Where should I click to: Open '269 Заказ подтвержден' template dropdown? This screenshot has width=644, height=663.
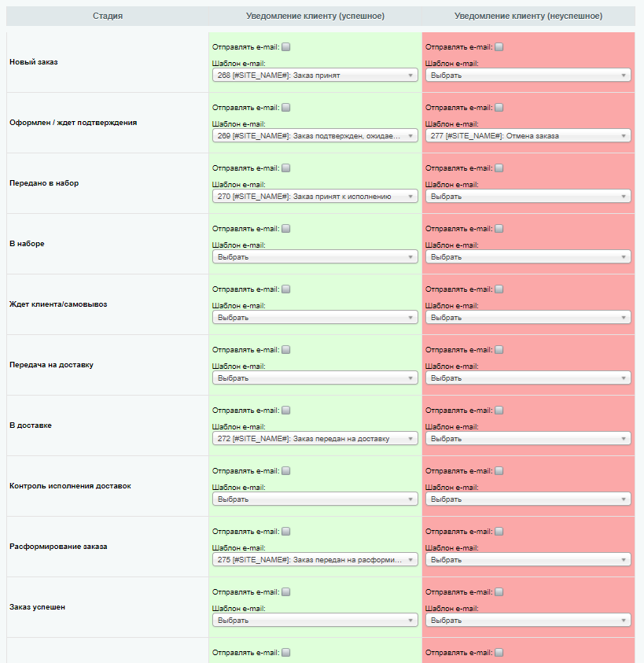pyautogui.click(x=315, y=136)
